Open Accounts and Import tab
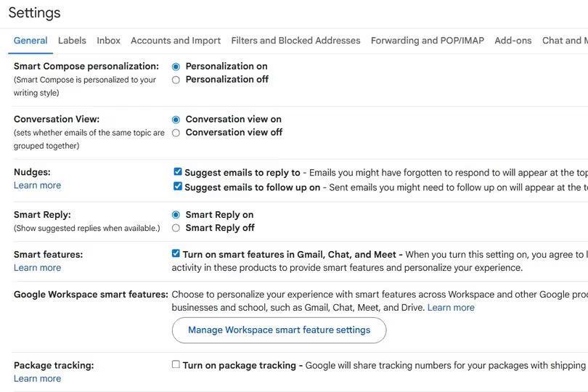The height and width of the screenshot is (392, 588). pos(176,41)
